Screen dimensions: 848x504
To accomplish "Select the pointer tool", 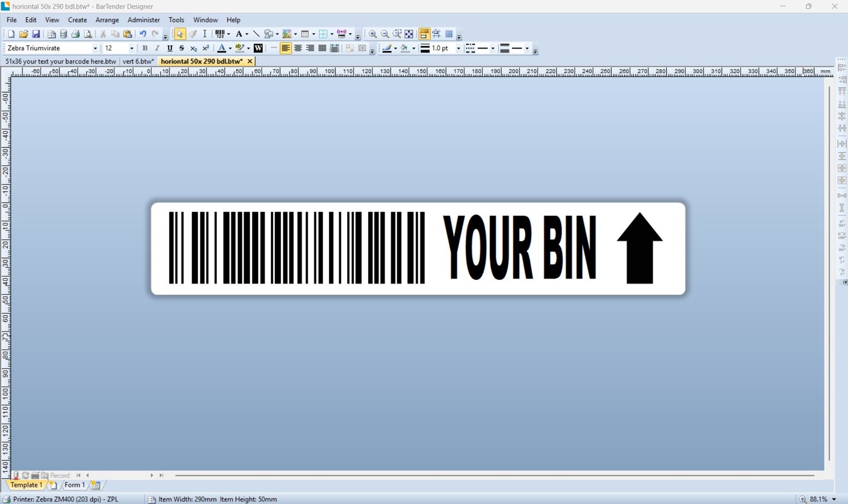I will click(180, 34).
